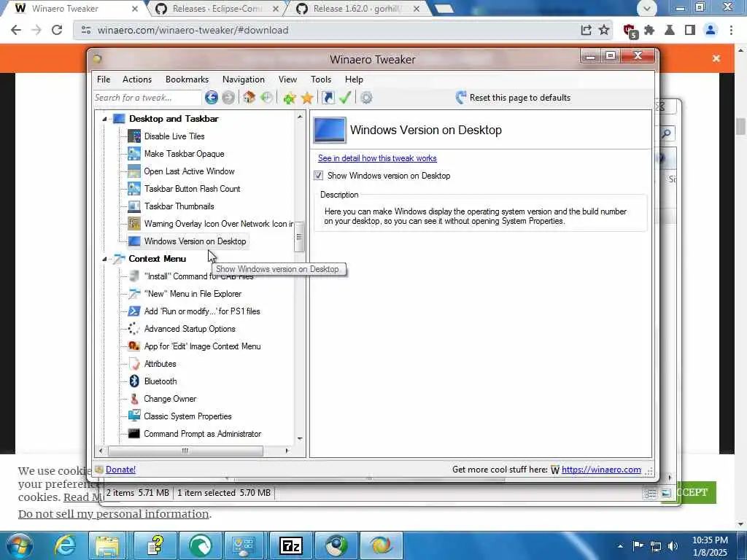
Task: Close the orange banner with X
Action: [716, 58]
